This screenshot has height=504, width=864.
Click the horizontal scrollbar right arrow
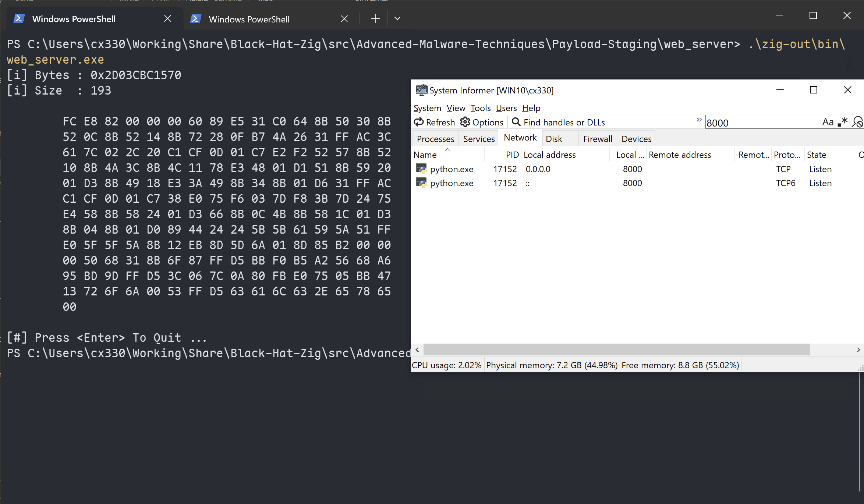coord(858,349)
